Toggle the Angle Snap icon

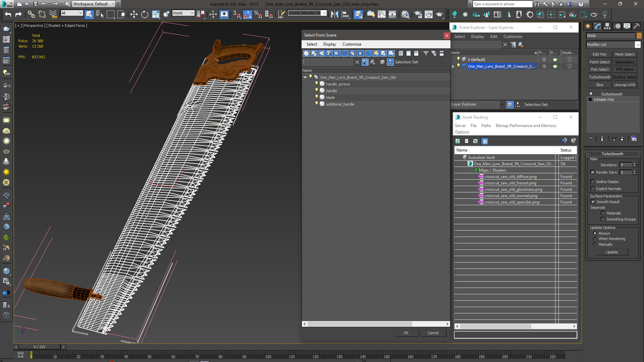point(247,14)
